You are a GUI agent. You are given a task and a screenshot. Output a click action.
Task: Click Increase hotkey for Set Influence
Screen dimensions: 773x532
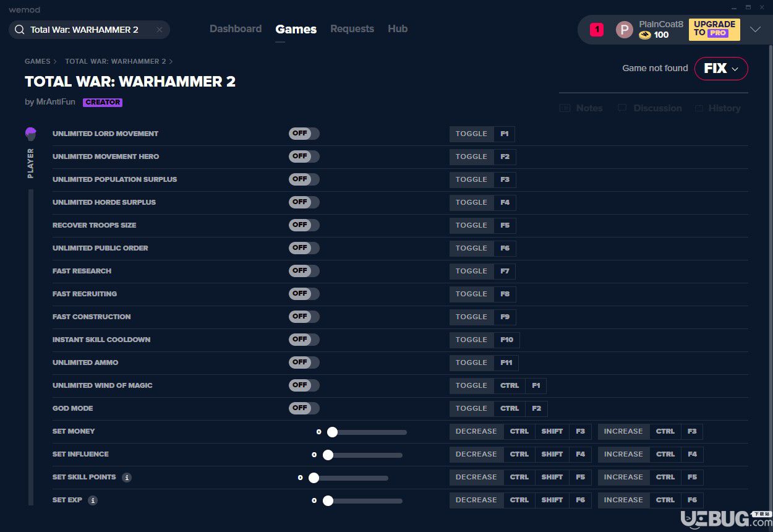tap(623, 454)
